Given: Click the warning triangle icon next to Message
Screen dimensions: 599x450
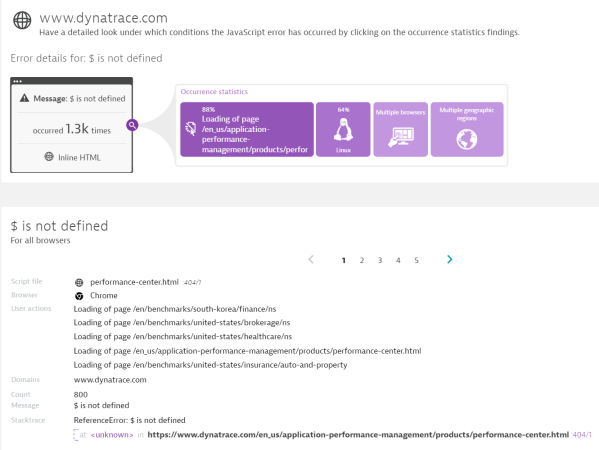Looking at the screenshot, I should click(24, 98).
